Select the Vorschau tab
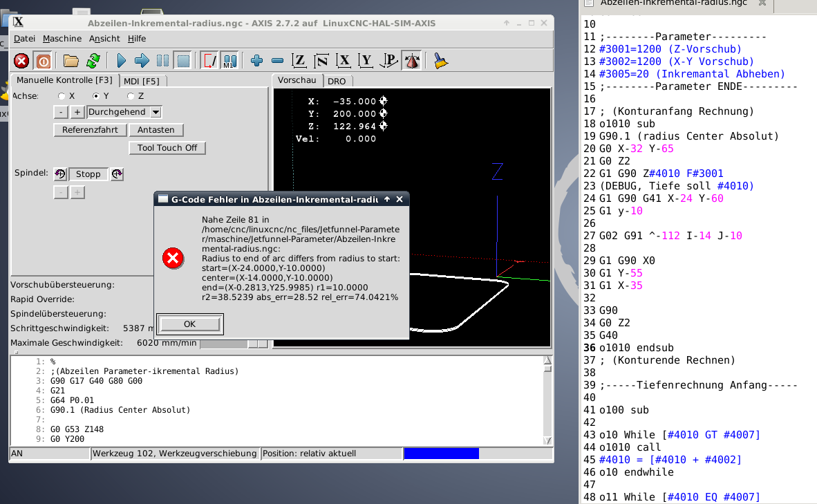This screenshot has height=504, width=817. [297, 80]
